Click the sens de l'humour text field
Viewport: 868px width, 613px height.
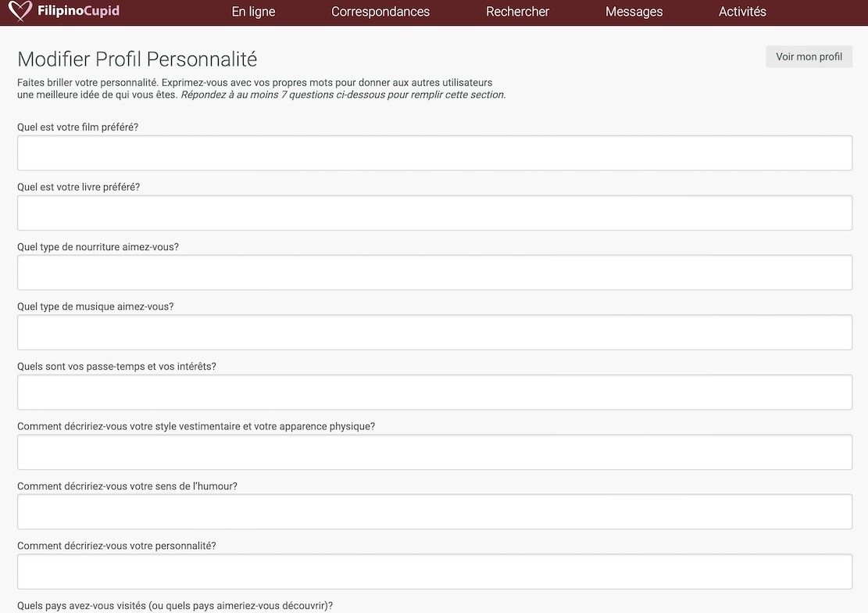434,512
